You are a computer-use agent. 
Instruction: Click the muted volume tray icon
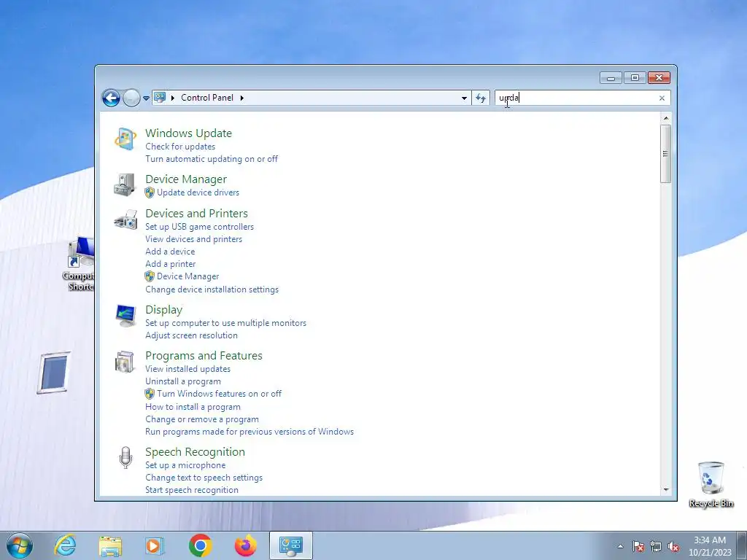point(673,546)
